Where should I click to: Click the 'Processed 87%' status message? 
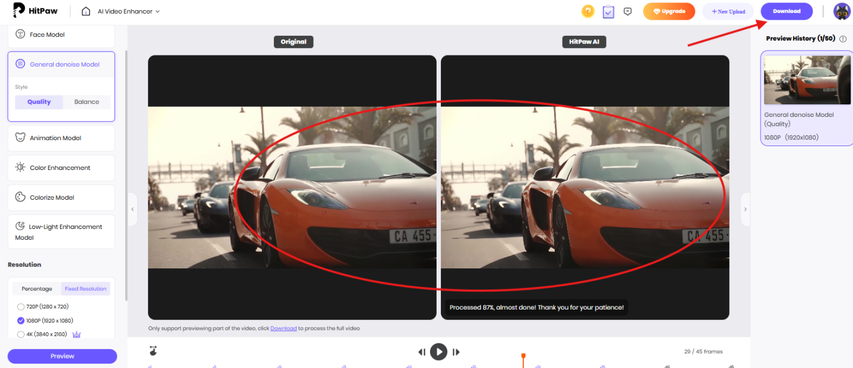pyautogui.click(x=536, y=308)
